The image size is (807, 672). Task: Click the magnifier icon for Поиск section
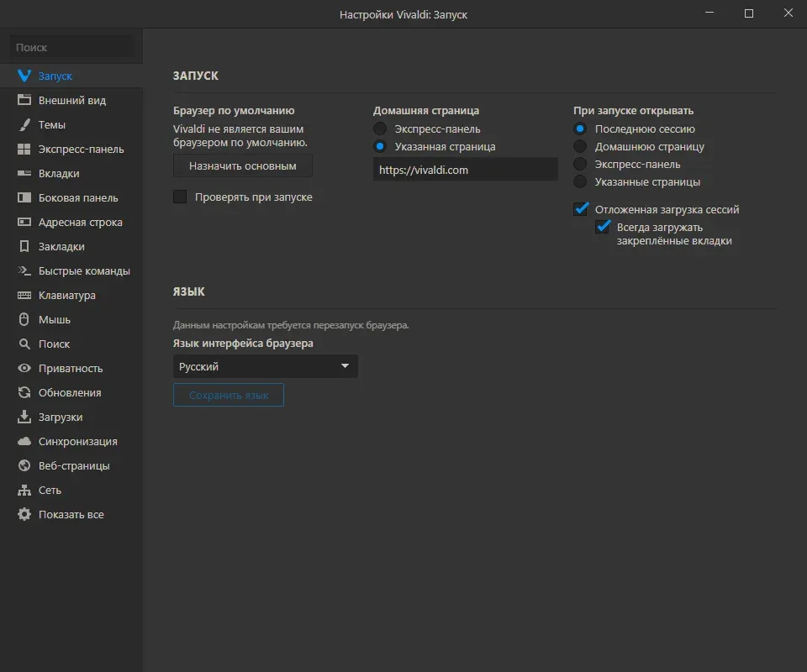(24, 344)
